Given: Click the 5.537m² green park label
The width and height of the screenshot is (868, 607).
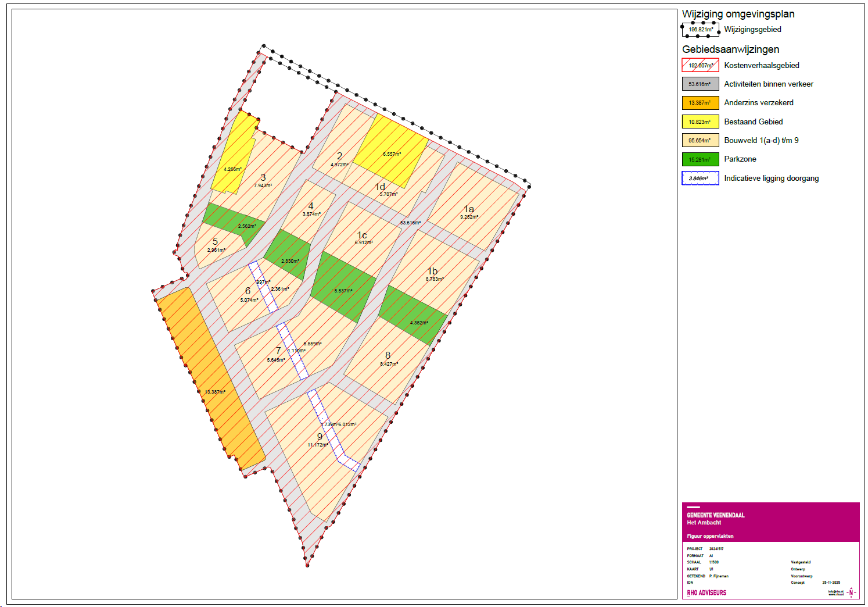Looking at the screenshot, I should click(x=343, y=291).
